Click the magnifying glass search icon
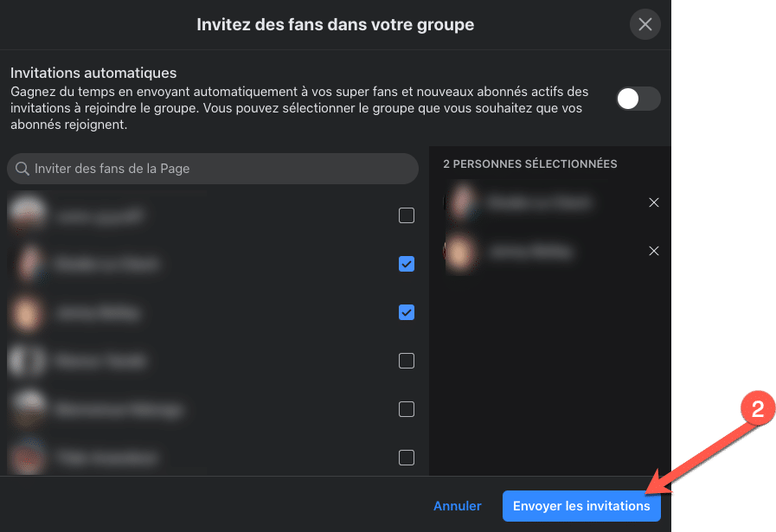Image resolution: width=776 pixels, height=532 pixels. [22, 169]
